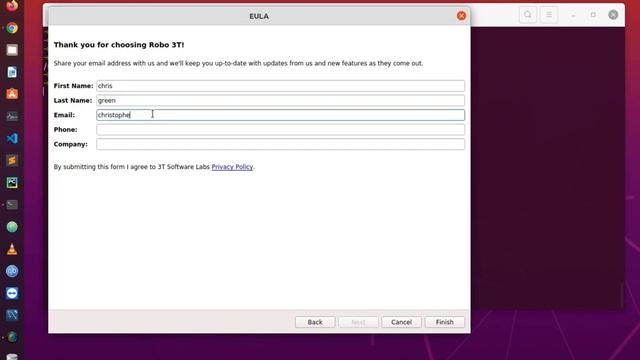The width and height of the screenshot is (640, 360).
Task: Cancel the EULA wizard
Action: point(401,322)
